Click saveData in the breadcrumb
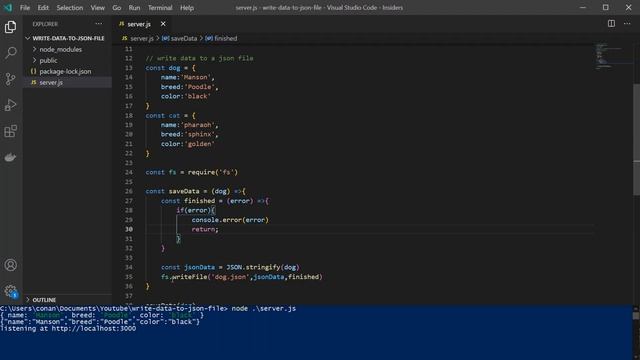640x360 pixels. coord(184,38)
